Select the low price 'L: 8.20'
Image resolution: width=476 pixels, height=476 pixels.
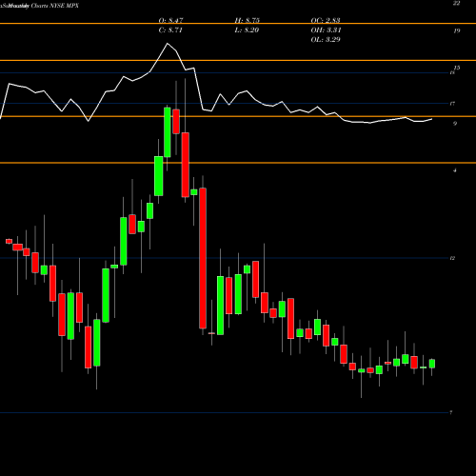[x=247, y=30]
